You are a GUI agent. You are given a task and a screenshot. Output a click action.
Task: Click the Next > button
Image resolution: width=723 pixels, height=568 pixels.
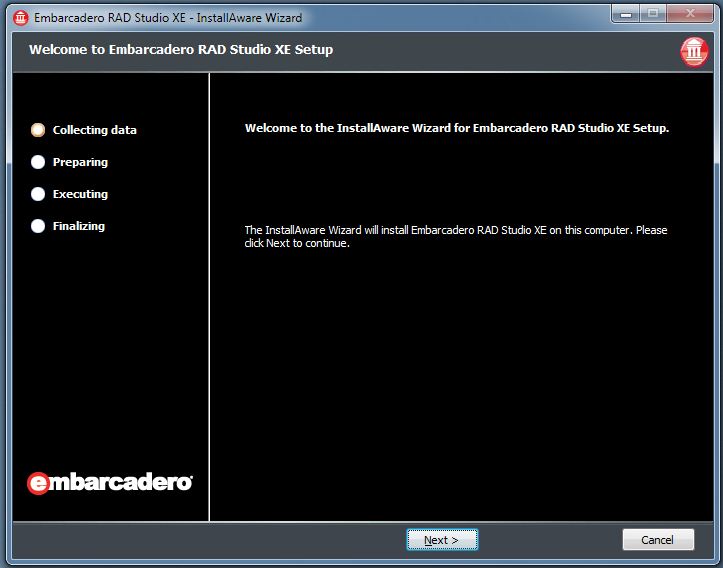pyautogui.click(x=442, y=539)
